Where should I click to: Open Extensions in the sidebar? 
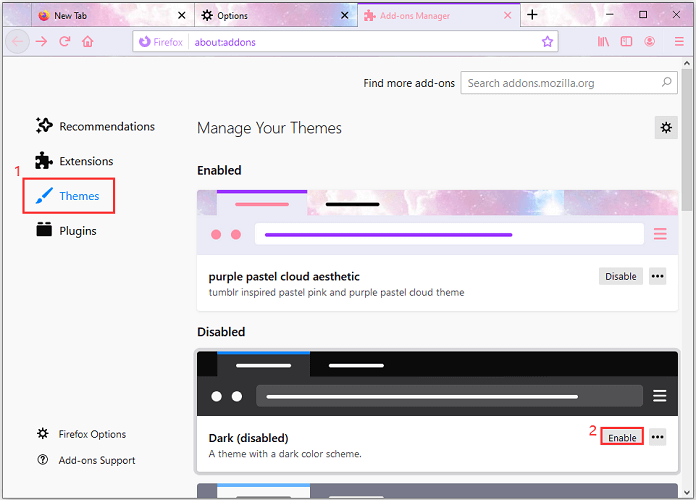(x=74, y=161)
